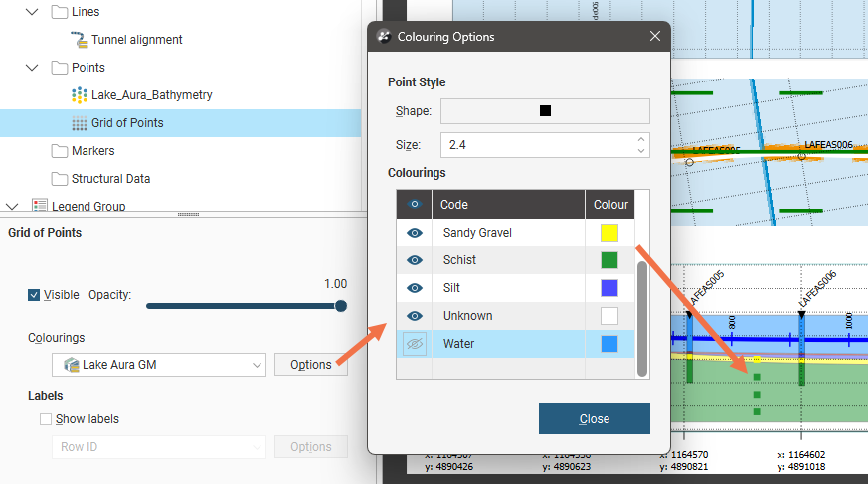Click the Markers folder icon
The height and width of the screenshot is (484, 868).
[x=60, y=151]
